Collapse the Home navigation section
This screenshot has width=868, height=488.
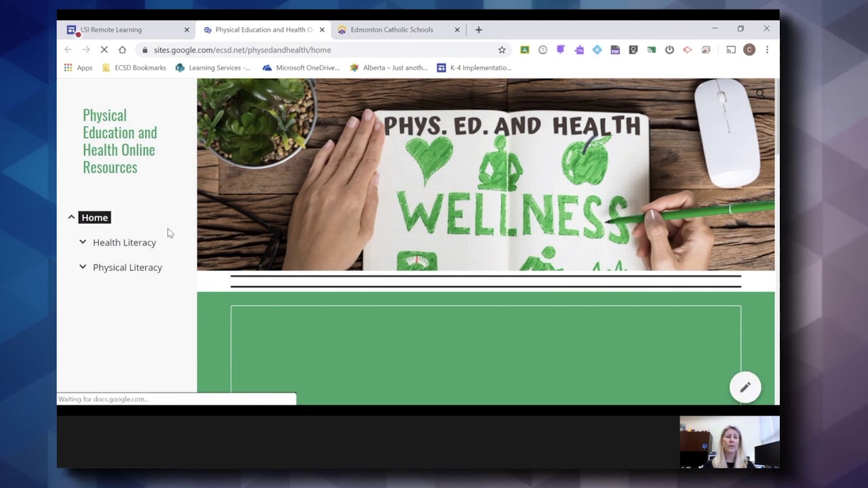coord(71,218)
